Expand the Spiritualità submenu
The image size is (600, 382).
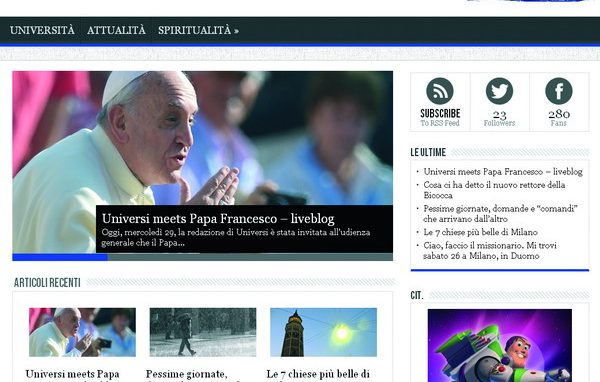(198, 30)
